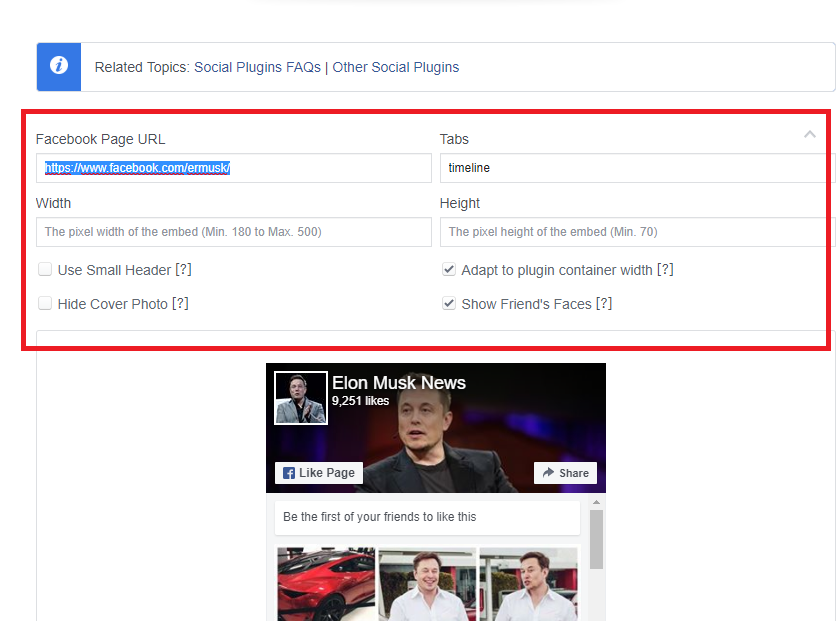Disable Adapt to plugin container width
The image size is (839, 621).
click(449, 269)
